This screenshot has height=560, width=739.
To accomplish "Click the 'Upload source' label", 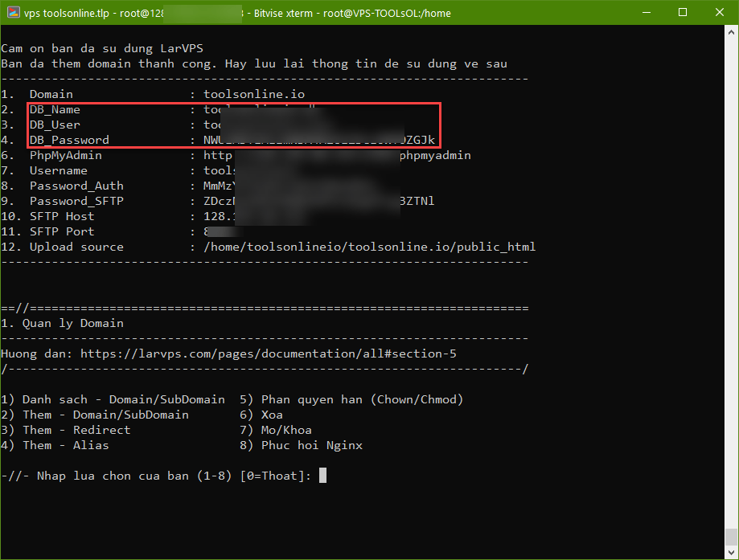I will coord(76,247).
